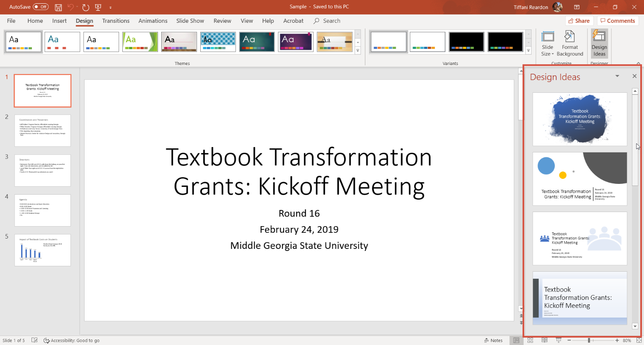This screenshot has height=345, width=644.
Task: Open the File menu
Action: pos(11,21)
